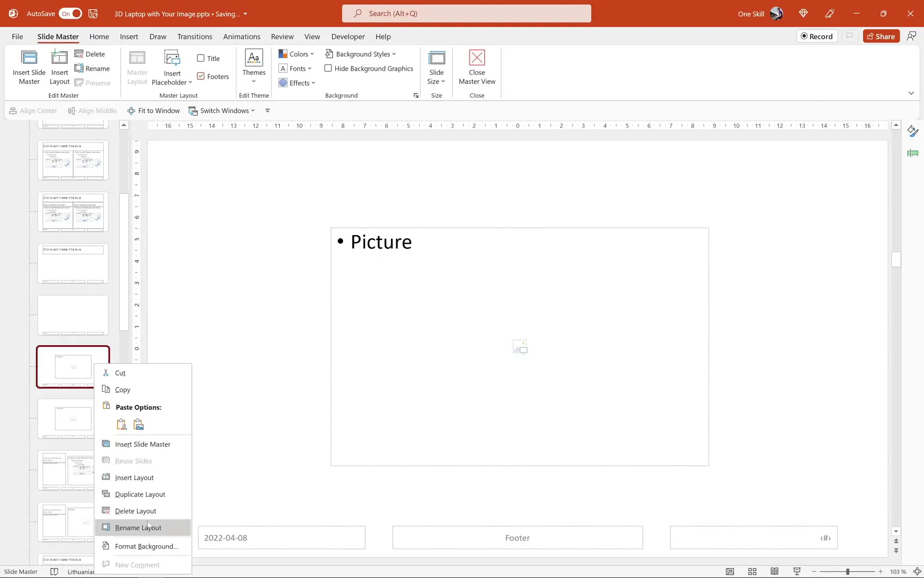Click the zoom out minus button

[814, 572]
